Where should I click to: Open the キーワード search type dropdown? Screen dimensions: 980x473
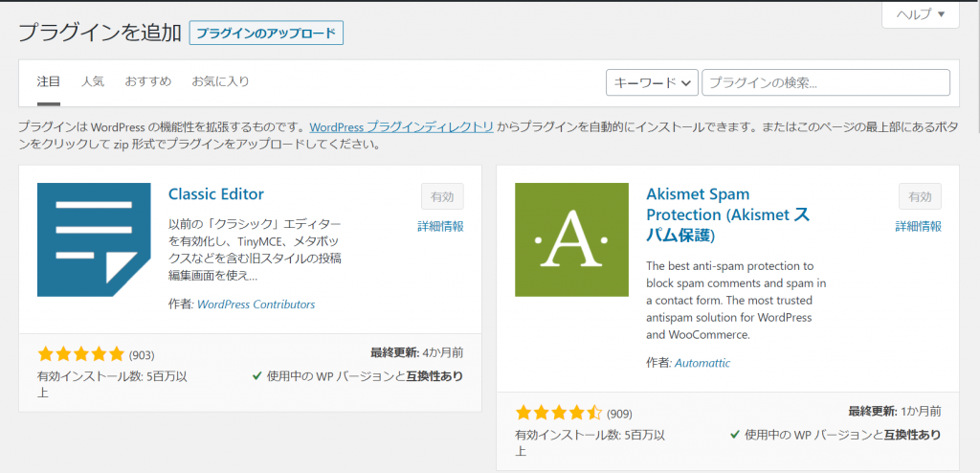(652, 82)
